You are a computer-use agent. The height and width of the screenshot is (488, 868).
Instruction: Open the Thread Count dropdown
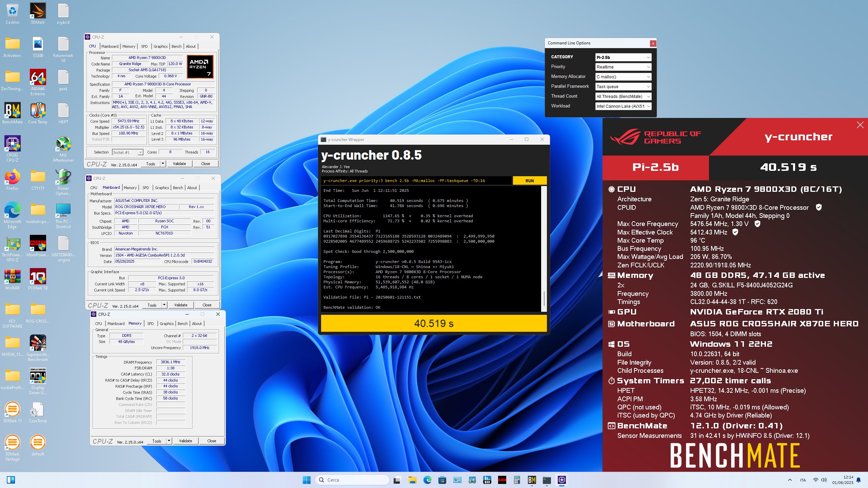(x=623, y=97)
